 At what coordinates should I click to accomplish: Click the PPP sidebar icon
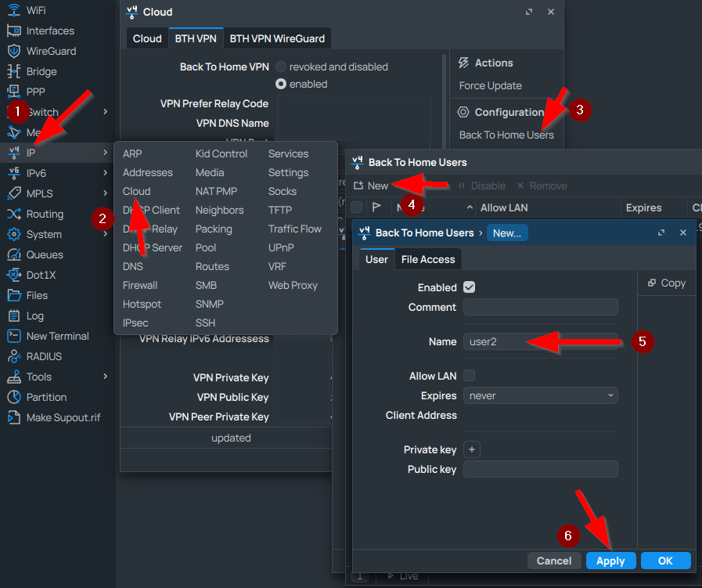click(x=14, y=92)
